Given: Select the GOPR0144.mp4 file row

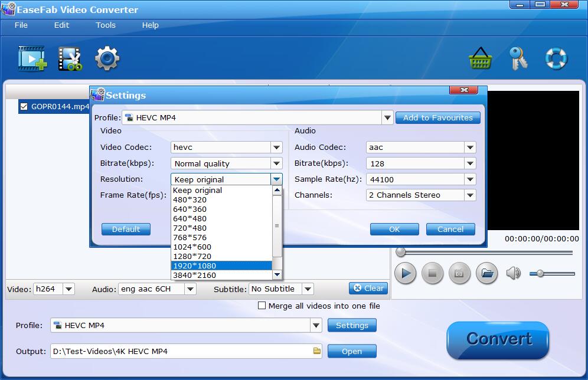Looking at the screenshot, I should click(54, 106).
